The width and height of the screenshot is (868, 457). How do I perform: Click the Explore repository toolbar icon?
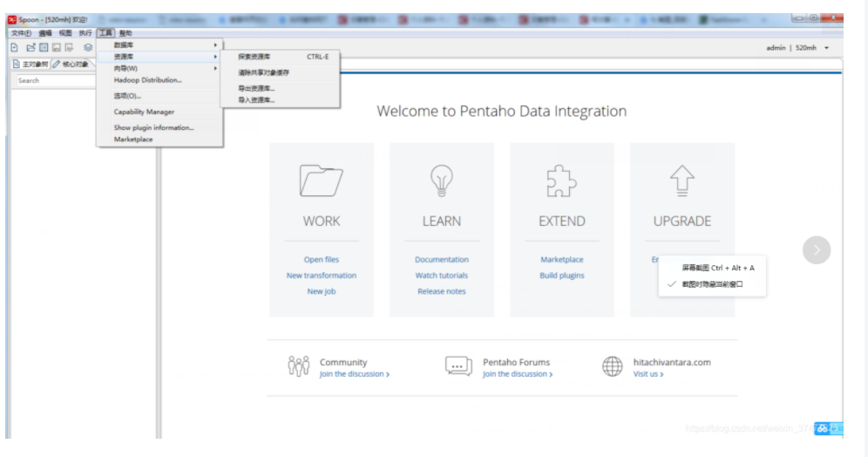pos(44,48)
